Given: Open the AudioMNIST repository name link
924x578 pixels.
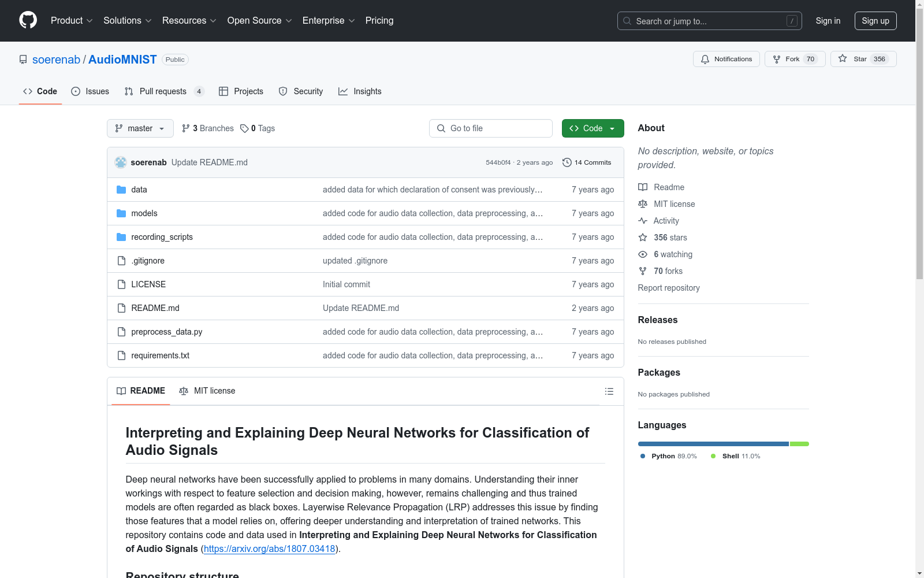Looking at the screenshot, I should pos(122,60).
